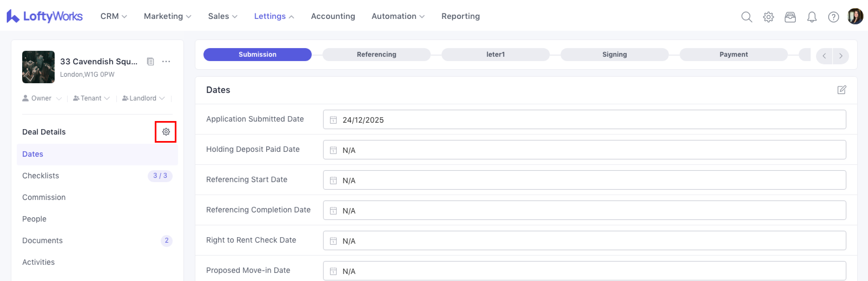Expand the Owner dropdown
Screen dimensions: 868x281
click(42, 98)
